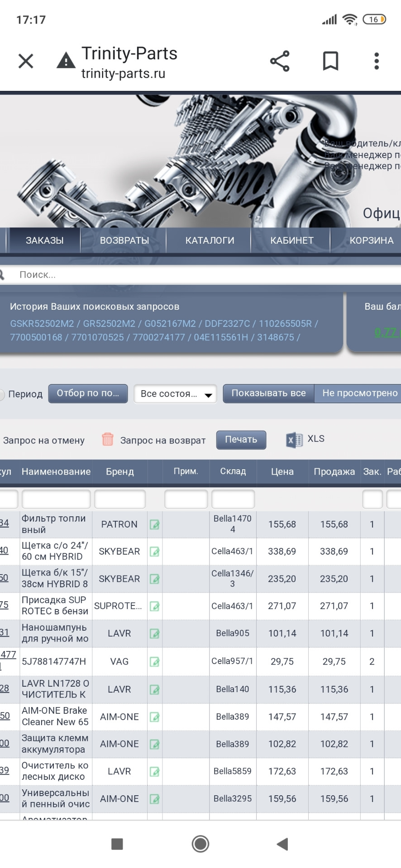
Task: Tap the Android home circle button
Action: tap(200, 844)
